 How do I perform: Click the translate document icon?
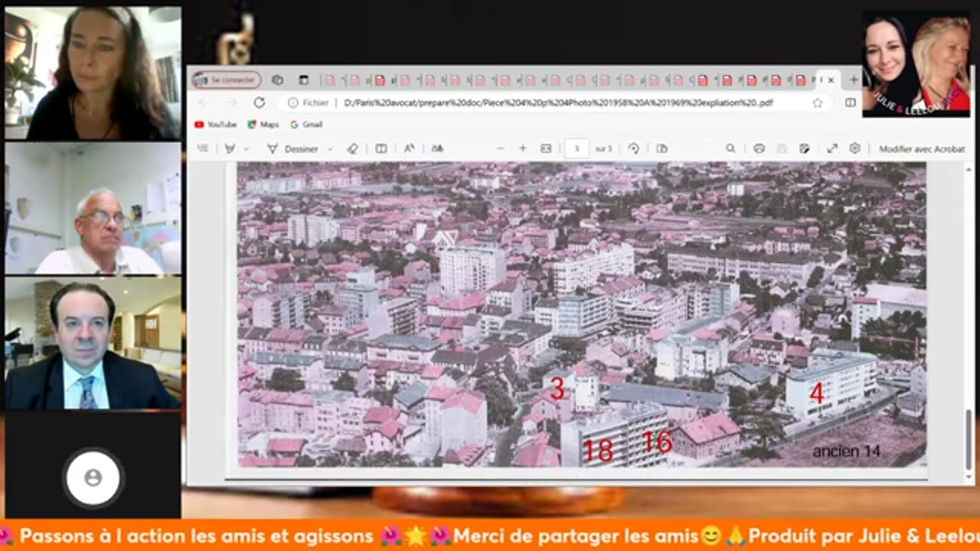pyautogui.click(x=437, y=148)
